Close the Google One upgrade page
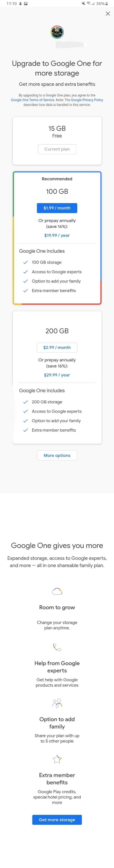Viewport: 114px width, 868px height. point(108,14)
